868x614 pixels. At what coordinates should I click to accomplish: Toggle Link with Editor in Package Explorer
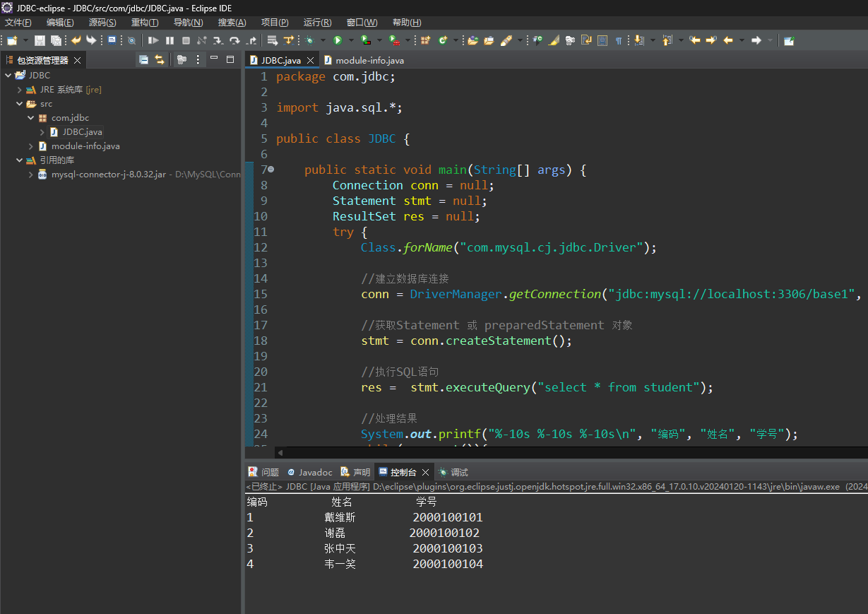(160, 60)
